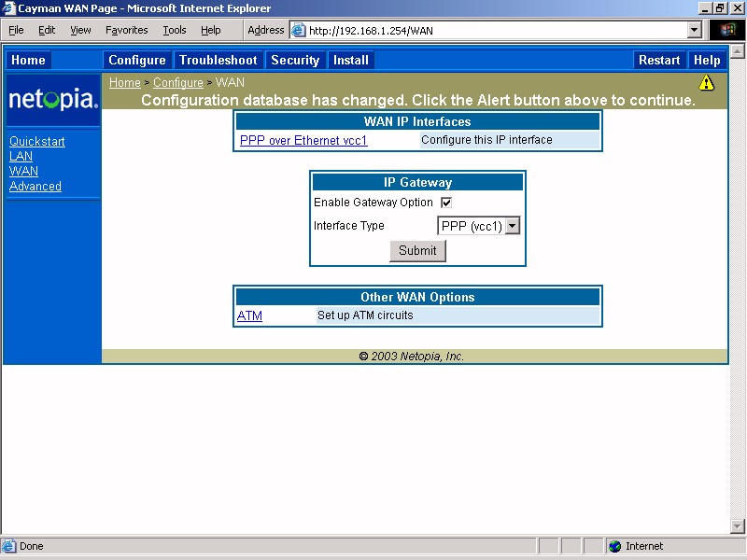Click the IE icon in the title bar
This screenshot has height=560, width=747.
click(8, 8)
